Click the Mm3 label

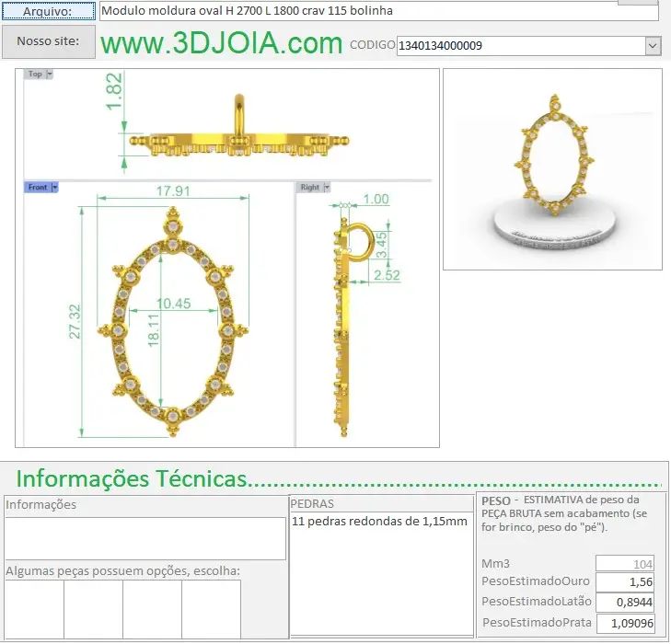(495, 564)
